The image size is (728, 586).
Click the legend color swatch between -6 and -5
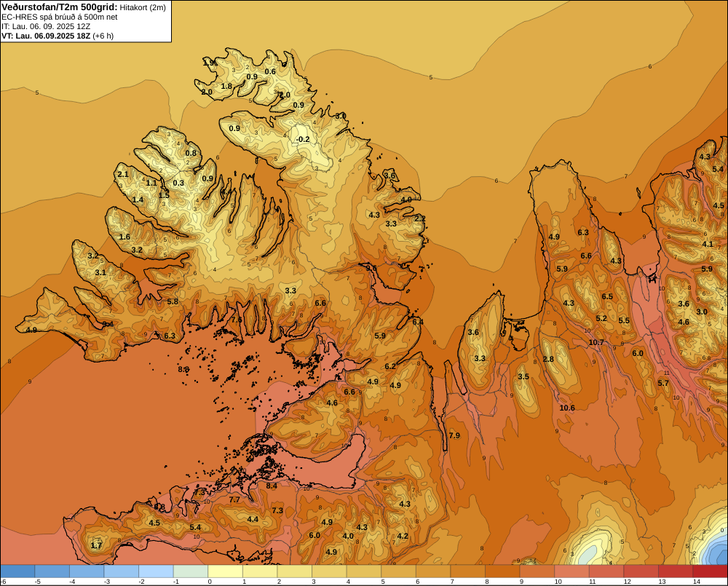click(17, 571)
